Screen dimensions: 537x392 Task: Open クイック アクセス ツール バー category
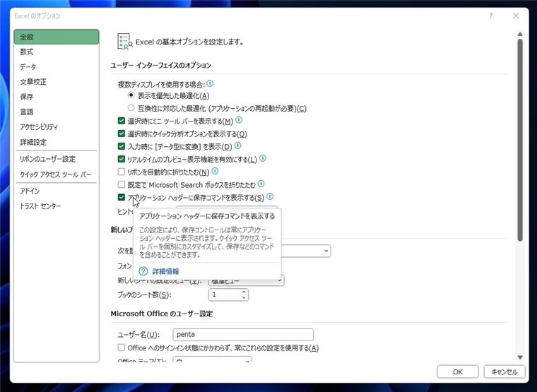pos(57,174)
